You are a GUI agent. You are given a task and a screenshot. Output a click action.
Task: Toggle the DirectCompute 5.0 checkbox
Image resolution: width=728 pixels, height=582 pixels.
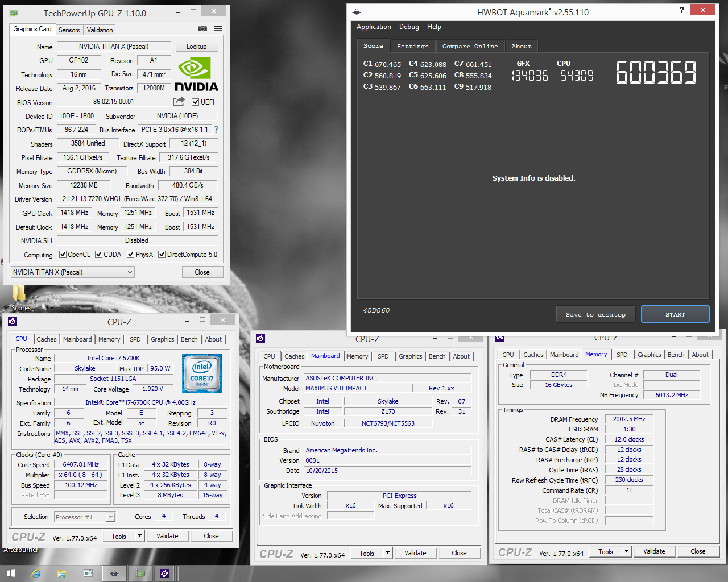[x=162, y=255]
